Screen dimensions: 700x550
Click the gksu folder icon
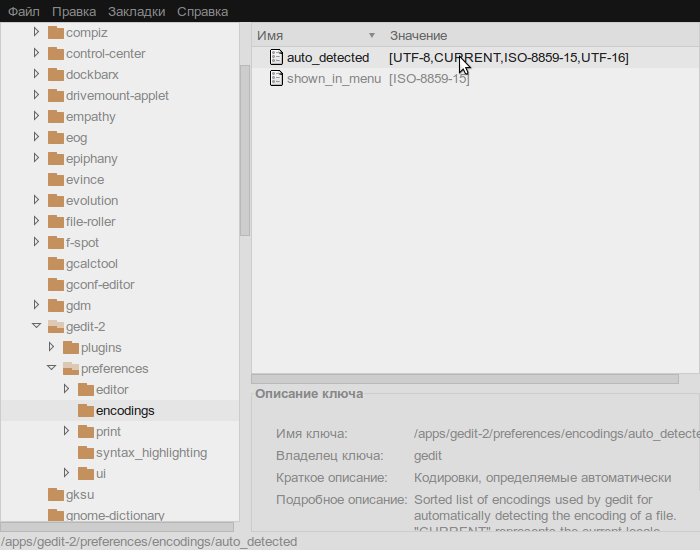(56, 494)
